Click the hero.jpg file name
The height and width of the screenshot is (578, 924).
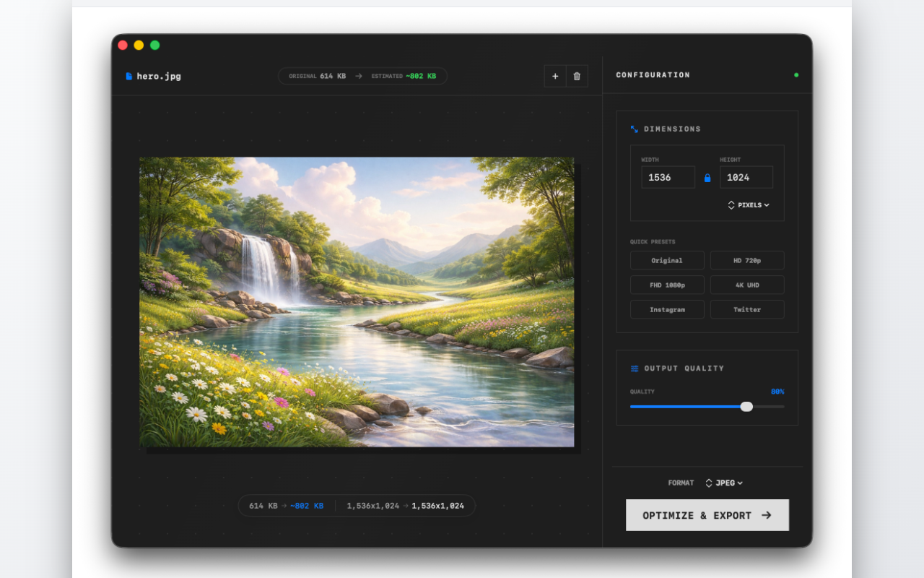[x=159, y=76]
